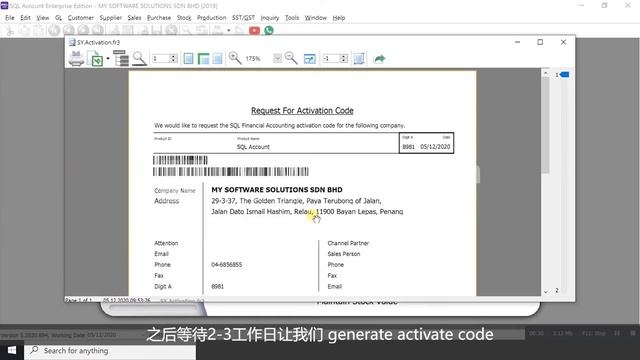
Task: Open the Stock menu
Action: click(184, 18)
